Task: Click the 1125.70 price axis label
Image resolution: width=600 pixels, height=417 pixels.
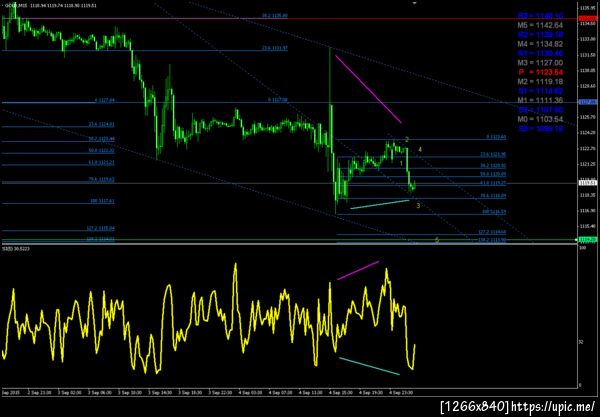Action: pos(587,117)
